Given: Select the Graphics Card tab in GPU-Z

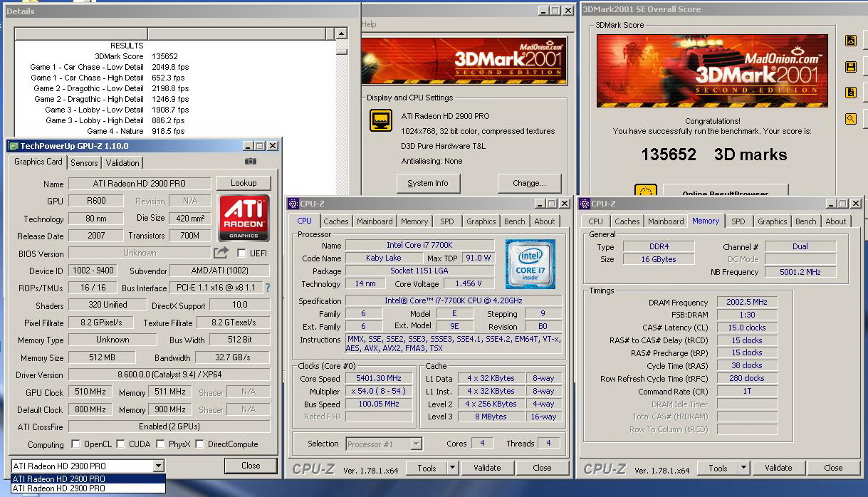Looking at the screenshot, I should point(38,161).
